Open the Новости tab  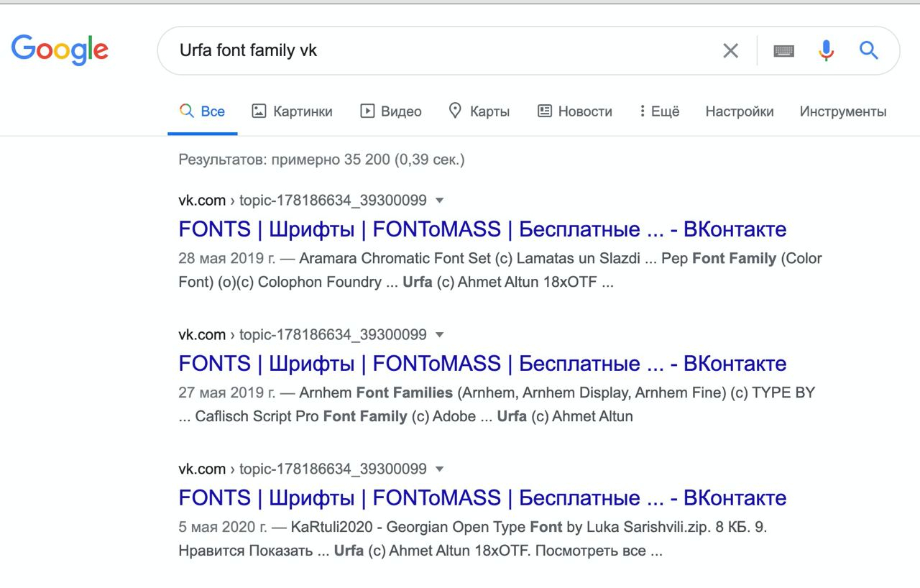coord(575,111)
